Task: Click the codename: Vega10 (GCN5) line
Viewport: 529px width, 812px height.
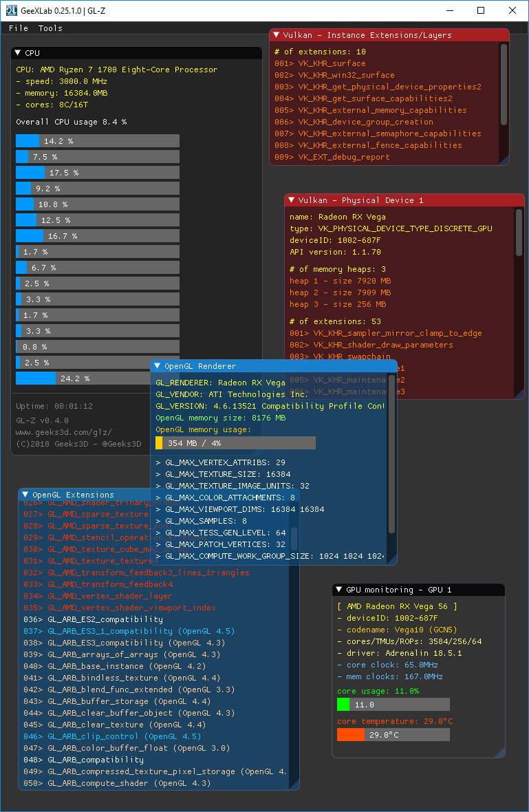Action: [x=398, y=630]
